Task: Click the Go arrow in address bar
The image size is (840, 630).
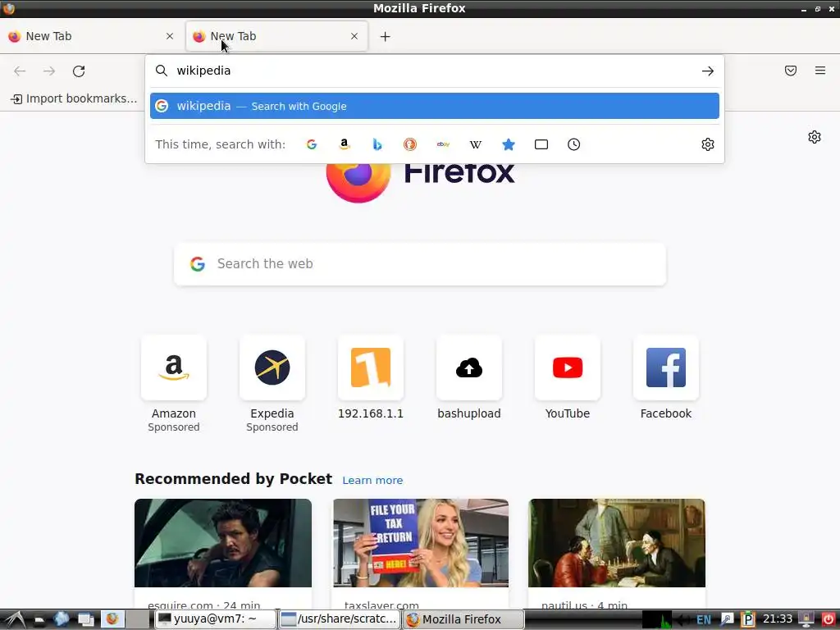Action: pyautogui.click(x=708, y=71)
